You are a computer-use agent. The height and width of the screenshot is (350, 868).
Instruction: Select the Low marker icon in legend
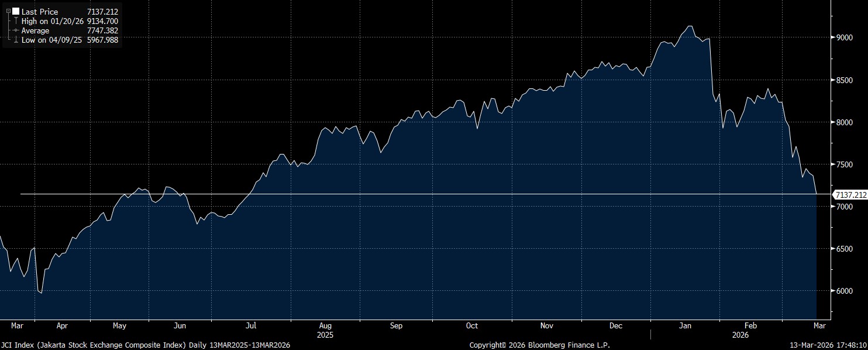point(15,40)
